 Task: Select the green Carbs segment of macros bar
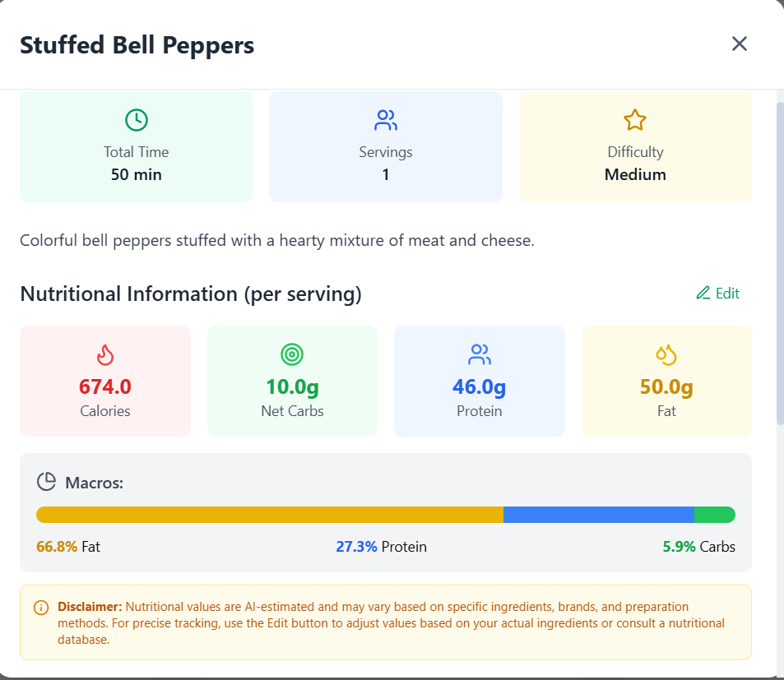point(714,514)
